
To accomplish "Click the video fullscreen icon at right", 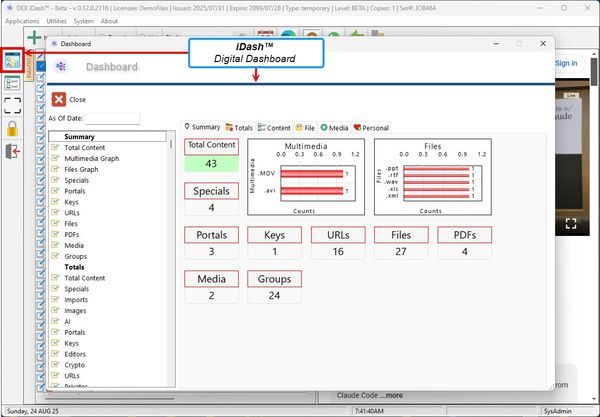I will tap(572, 223).
